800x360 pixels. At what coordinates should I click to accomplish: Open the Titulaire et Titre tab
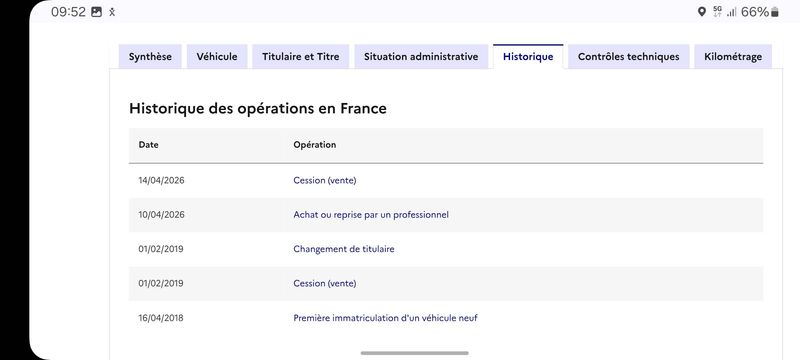301,57
